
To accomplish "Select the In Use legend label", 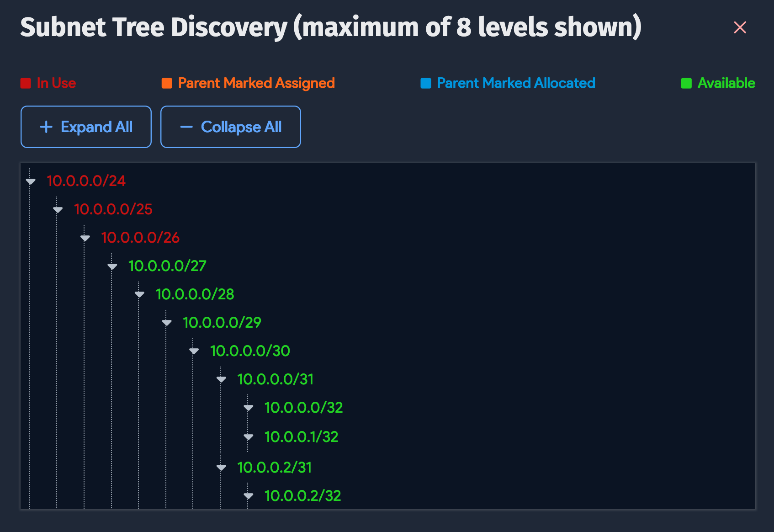I will [x=56, y=83].
